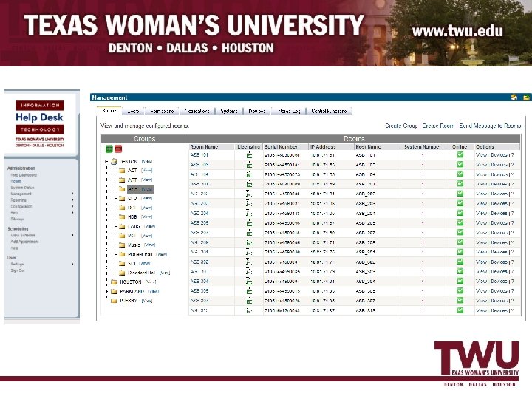Viewport: 532px width, 399px height.
Task: Click the Serial Number column header
Action: click(x=281, y=147)
